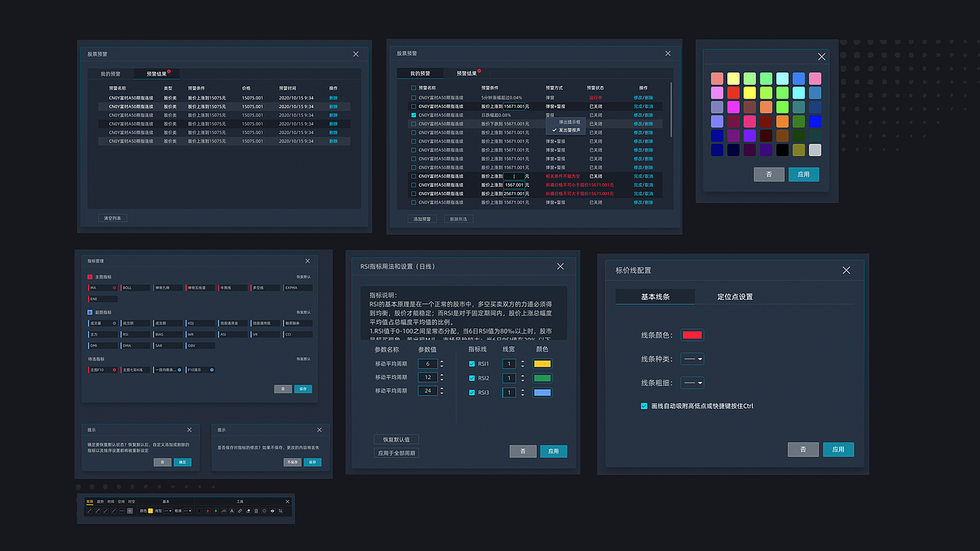Open the 定位点设置 tab
This screenshot has height=551, width=980.
point(733,296)
